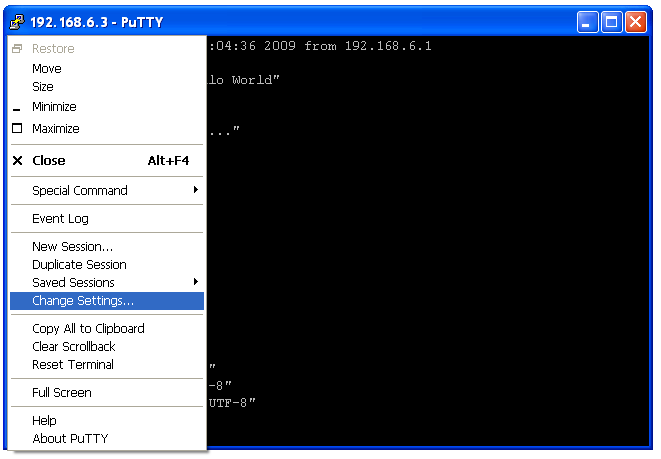This screenshot has height=459, width=661.
Task: Select Copy All to Clipboard
Action: [x=107, y=328]
